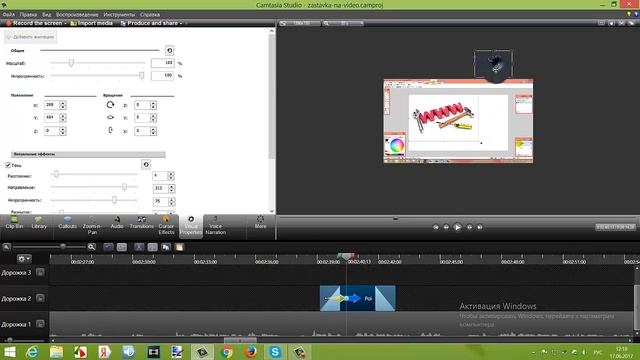Image resolution: width=640 pixels, height=360 pixels.
Task: Open the Voice Narration tab
Action: (216, 226)
